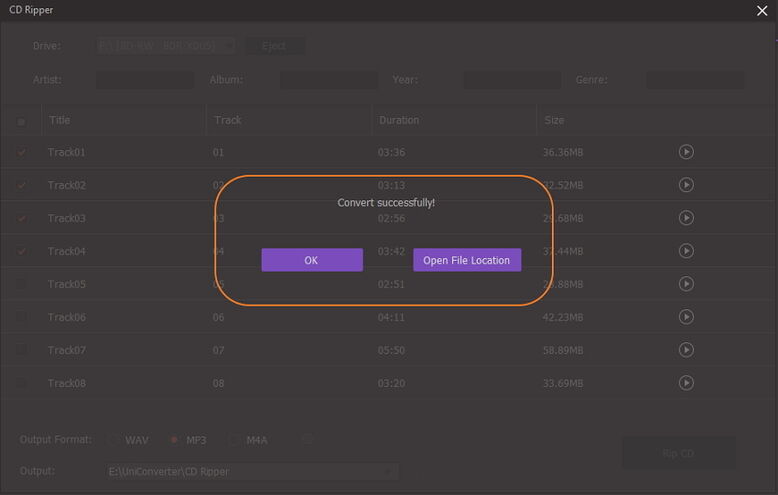Click the Title column header
778x495 pixels.
point(60,120)
